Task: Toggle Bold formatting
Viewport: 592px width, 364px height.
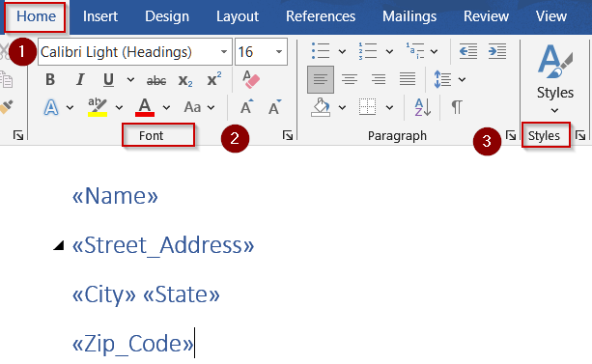Action: (50, 80)
